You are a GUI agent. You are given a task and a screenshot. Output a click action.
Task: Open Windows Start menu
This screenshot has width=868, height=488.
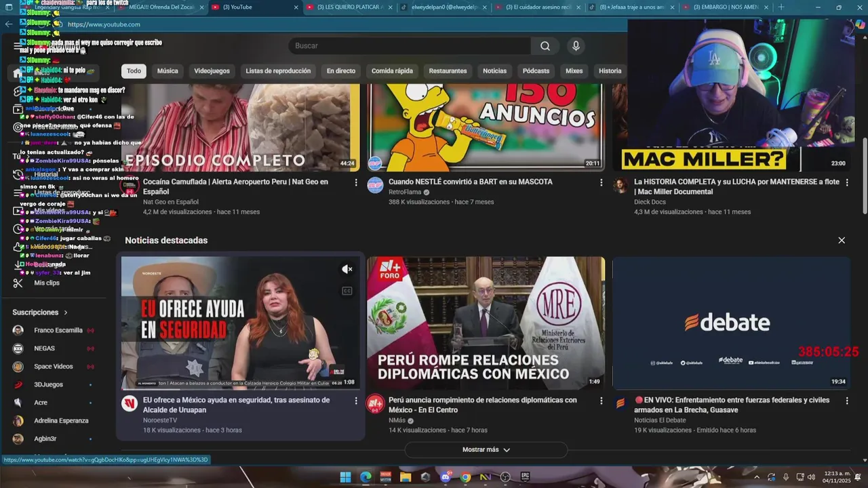[345, 476]
